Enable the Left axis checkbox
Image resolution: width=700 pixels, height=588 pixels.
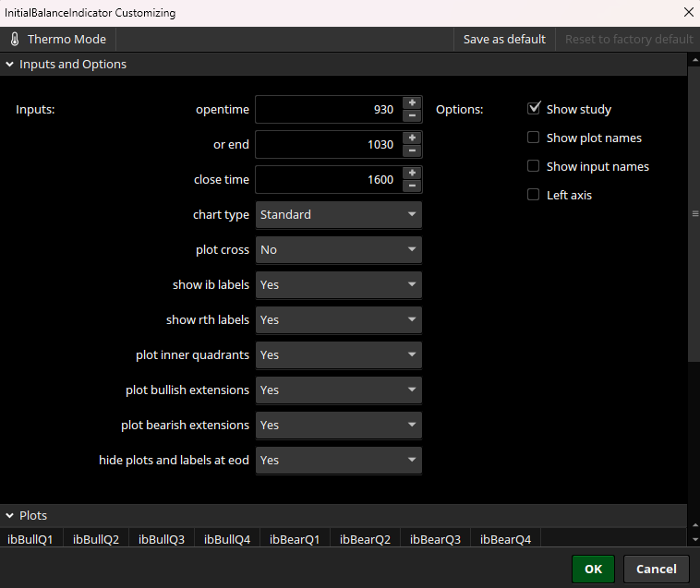(533, 195)
